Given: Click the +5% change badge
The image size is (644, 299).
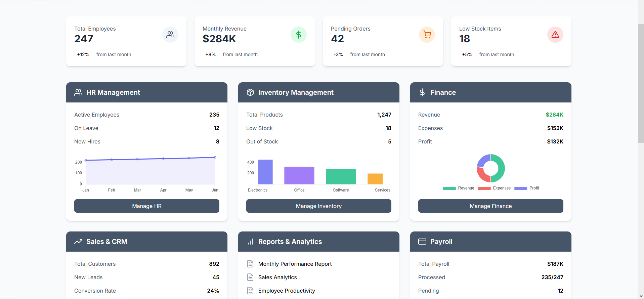Looking at the screenshot, I should (467, 54).
